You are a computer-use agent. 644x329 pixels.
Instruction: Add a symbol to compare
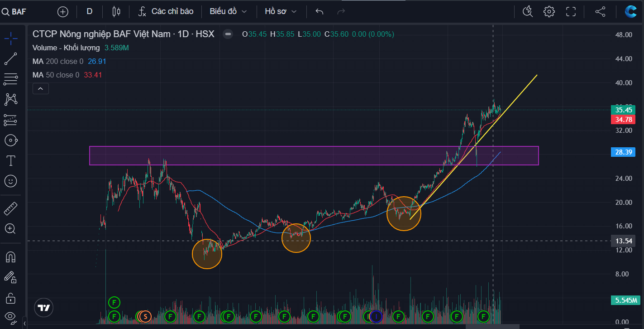click(x=63, y=11)
